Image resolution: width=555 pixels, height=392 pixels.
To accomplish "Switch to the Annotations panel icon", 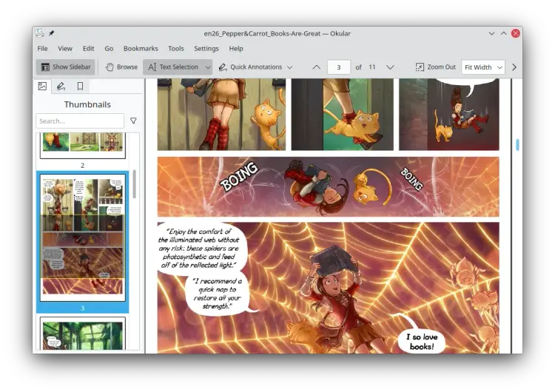I will (x=61, y=86).
